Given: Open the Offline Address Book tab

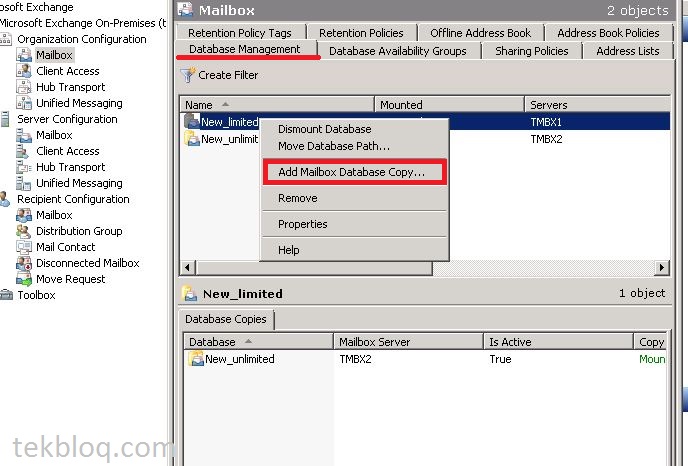Looking at the screenshot, I should [480, 33].
